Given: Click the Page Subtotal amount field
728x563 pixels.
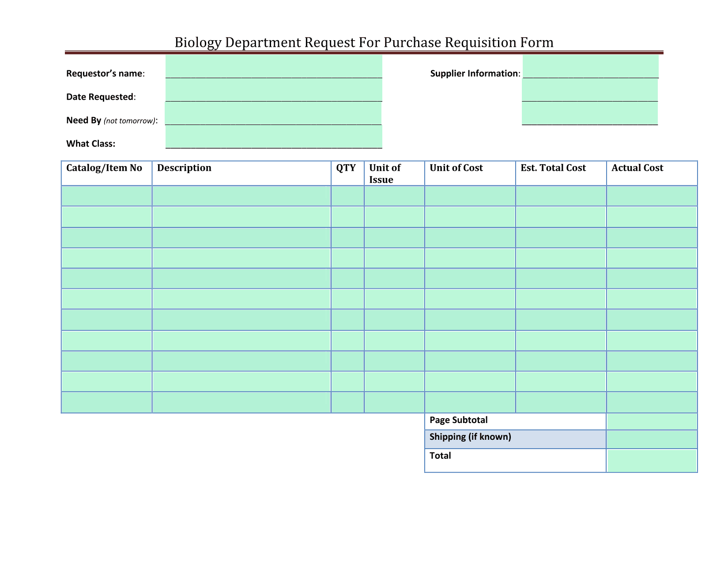Looking at the screenshot, I should pyautogui.click(x=652, y=421).
